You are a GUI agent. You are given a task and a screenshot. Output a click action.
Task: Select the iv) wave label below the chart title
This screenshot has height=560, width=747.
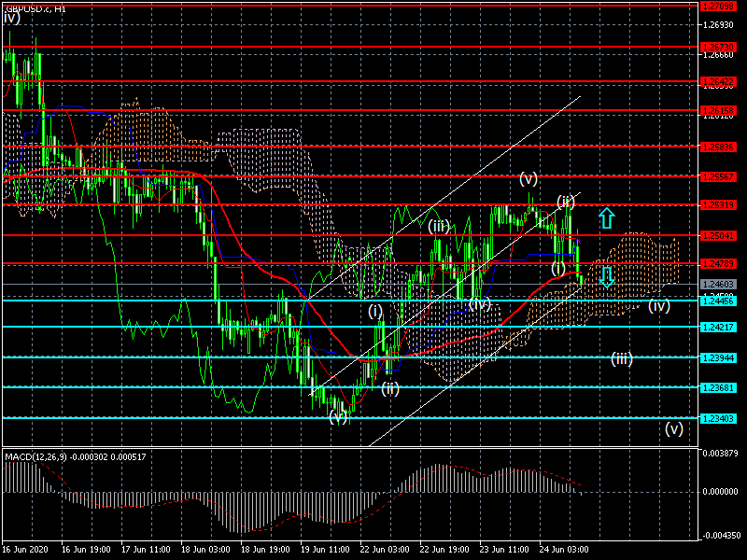[12, 18]
